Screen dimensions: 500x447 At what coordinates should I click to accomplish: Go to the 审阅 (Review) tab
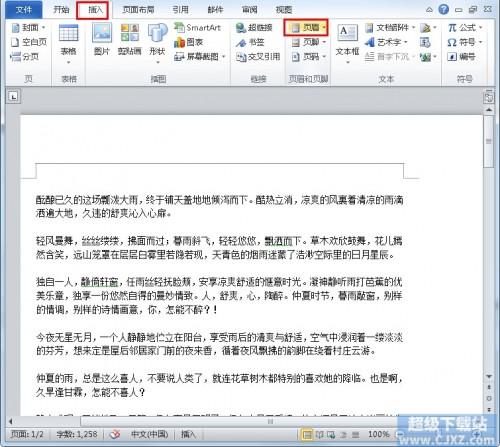tap(250, 10)
